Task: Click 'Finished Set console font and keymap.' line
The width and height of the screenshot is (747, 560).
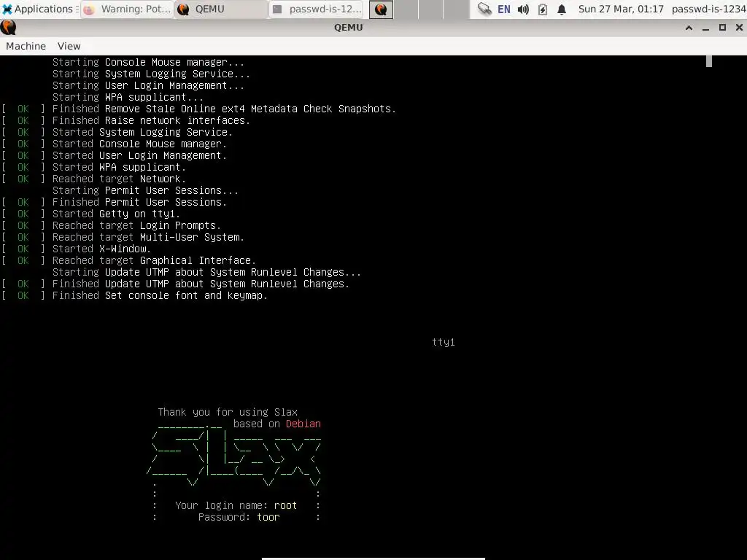Action: [x=160, y=295]
